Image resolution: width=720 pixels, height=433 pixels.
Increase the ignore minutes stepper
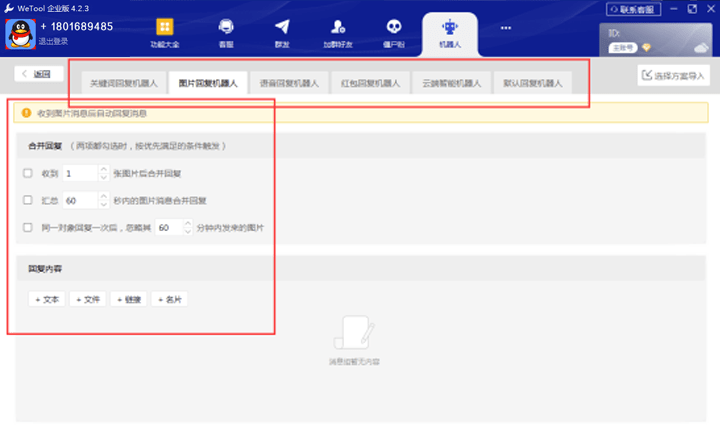(187, 223)
